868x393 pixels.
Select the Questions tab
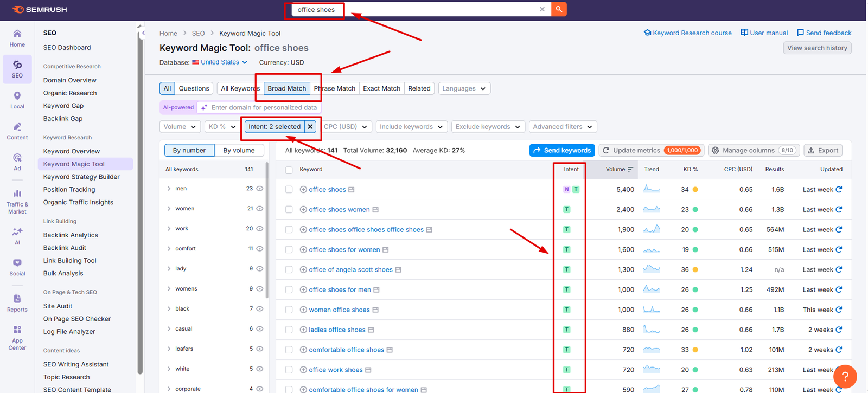pos(194,88)
